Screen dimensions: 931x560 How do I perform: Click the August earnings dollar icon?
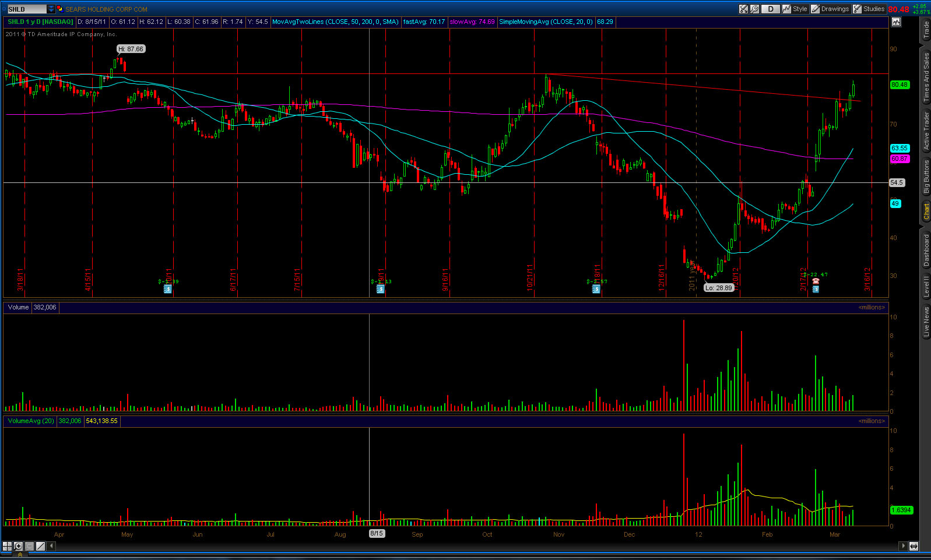click(381, 289)
